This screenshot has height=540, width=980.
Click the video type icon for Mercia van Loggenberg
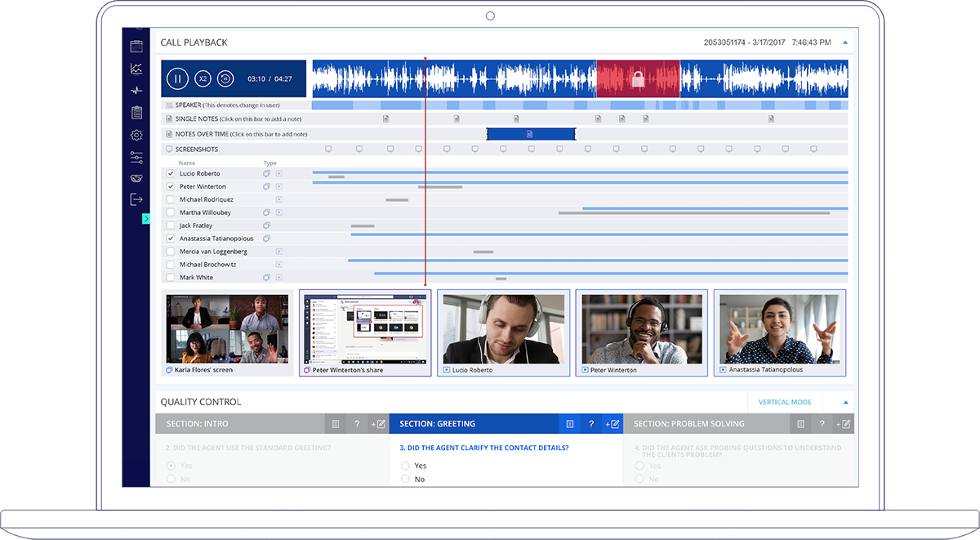[278, 252]
